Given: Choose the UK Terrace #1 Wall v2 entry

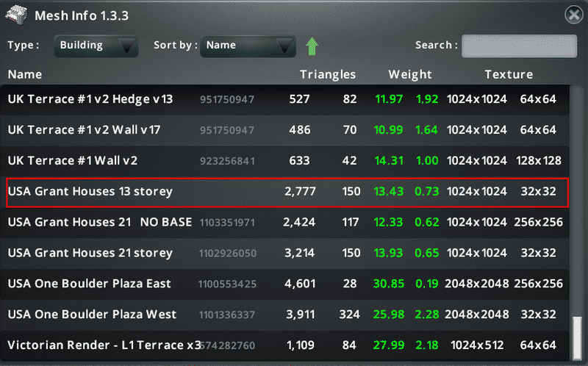Looking at the screenshot, I should pos(73,160).
